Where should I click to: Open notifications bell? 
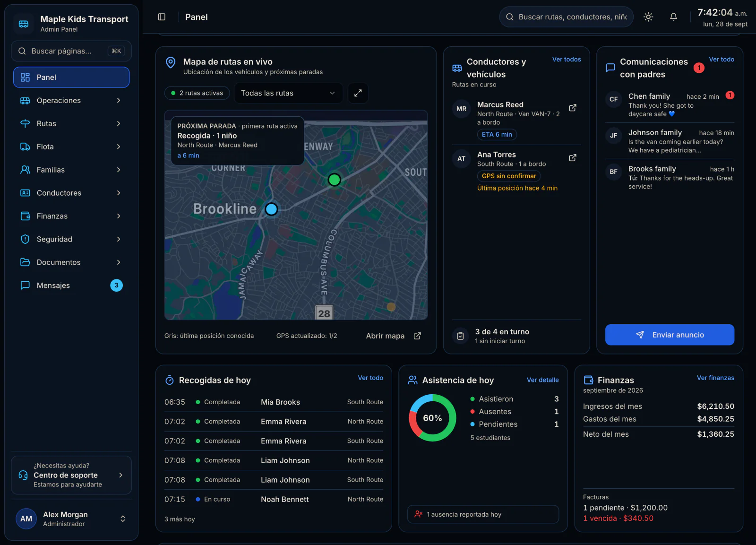click(673, 17)
